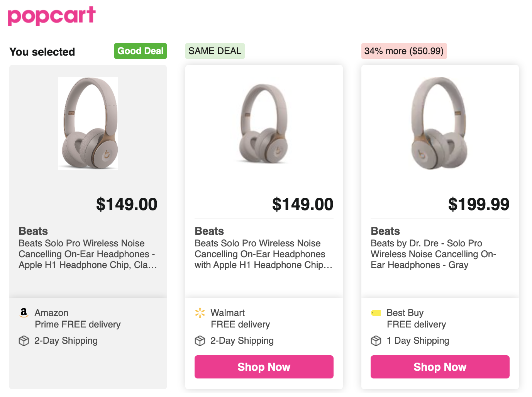Open the Walmart headphones product image
The width and height of the screenshot is (532, 397).
(264, 123)
